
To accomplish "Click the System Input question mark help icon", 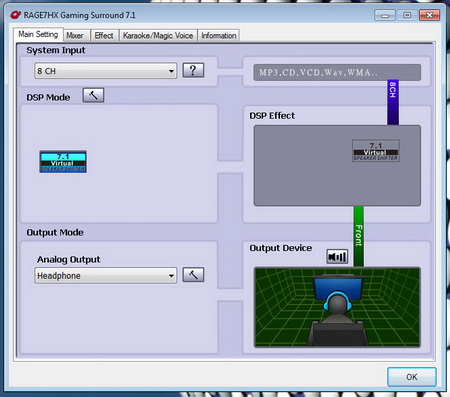I will point(193,70).
